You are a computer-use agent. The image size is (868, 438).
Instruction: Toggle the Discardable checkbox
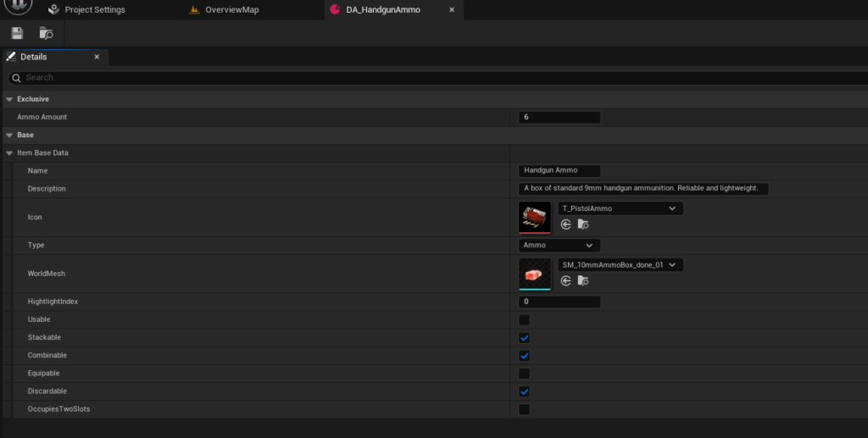(x=524, y=391)
